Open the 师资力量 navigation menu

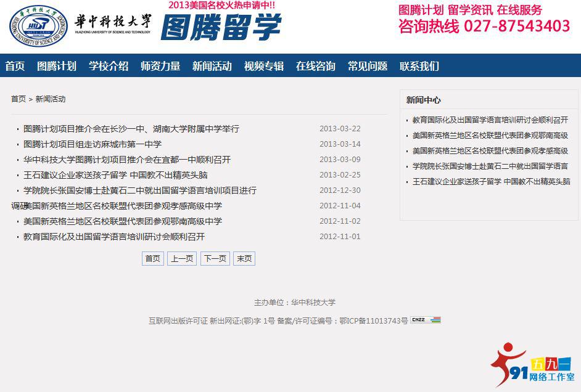pyautogui.click(x=160, y=66)
